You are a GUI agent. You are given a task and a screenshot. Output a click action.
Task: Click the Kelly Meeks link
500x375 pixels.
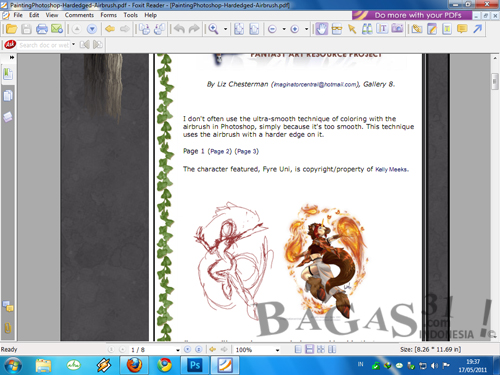391,169
